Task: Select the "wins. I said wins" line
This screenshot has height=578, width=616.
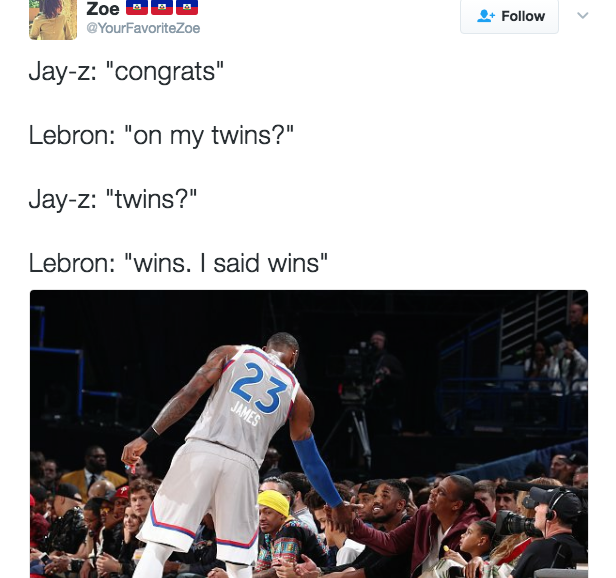Action: pos(178,263)
